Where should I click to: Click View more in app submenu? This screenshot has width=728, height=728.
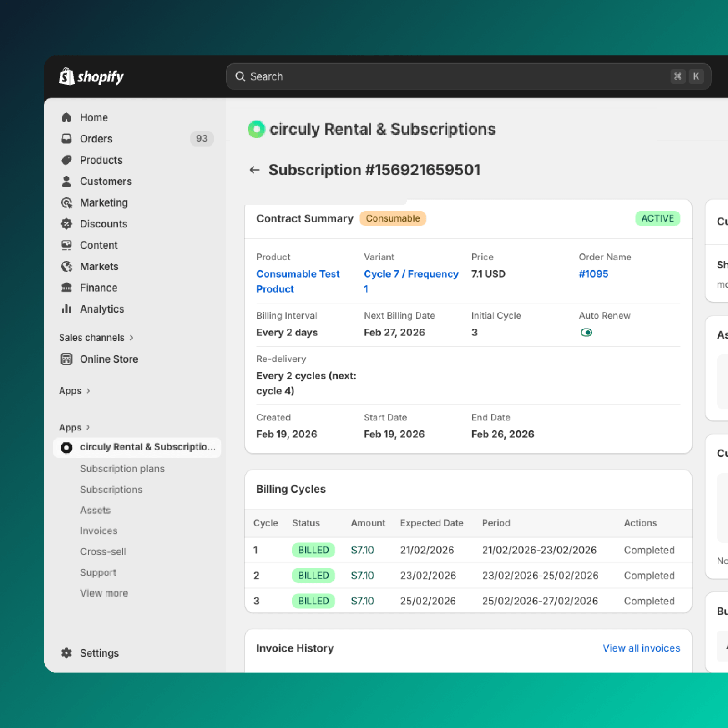104,593
